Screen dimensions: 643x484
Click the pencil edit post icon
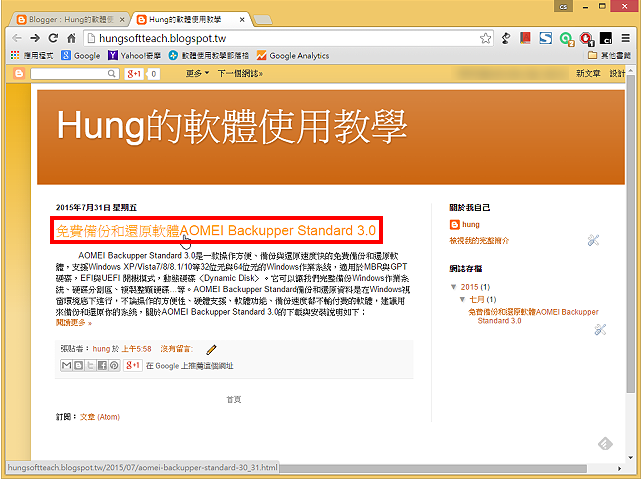coord(211,349)
